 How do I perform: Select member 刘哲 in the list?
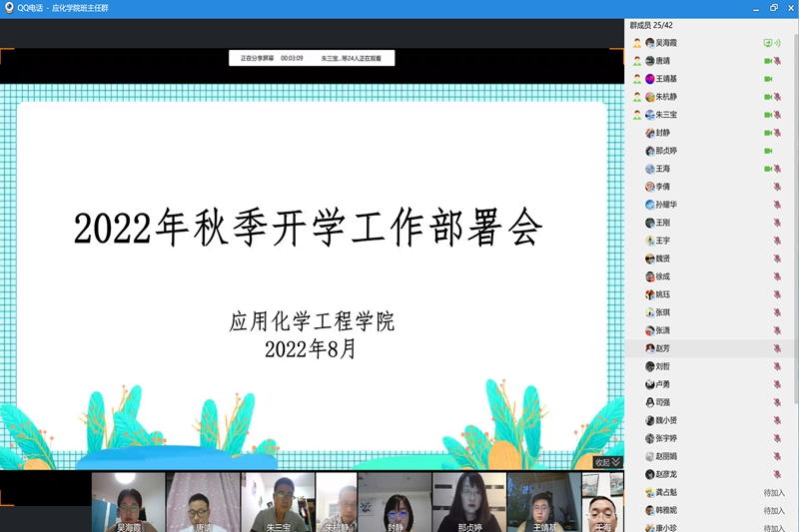point(662,366)
